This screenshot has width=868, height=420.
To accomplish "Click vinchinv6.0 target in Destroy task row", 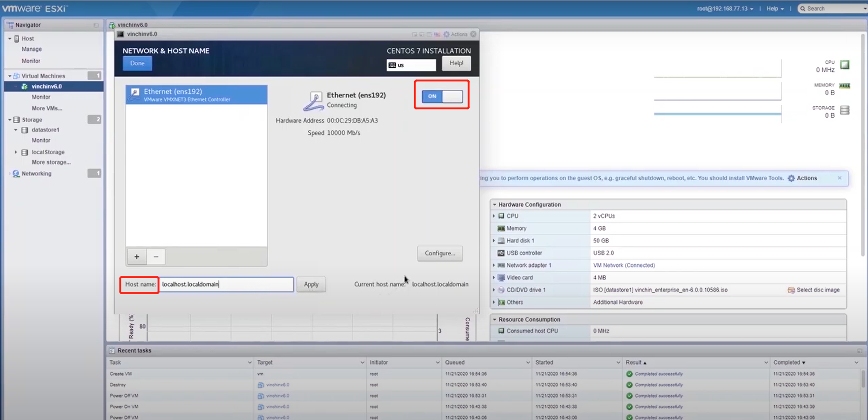I will tap(277, 385).
